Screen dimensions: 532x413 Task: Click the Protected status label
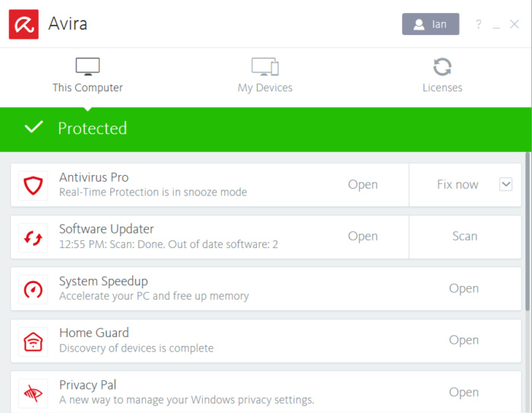[x=92, y=129]
